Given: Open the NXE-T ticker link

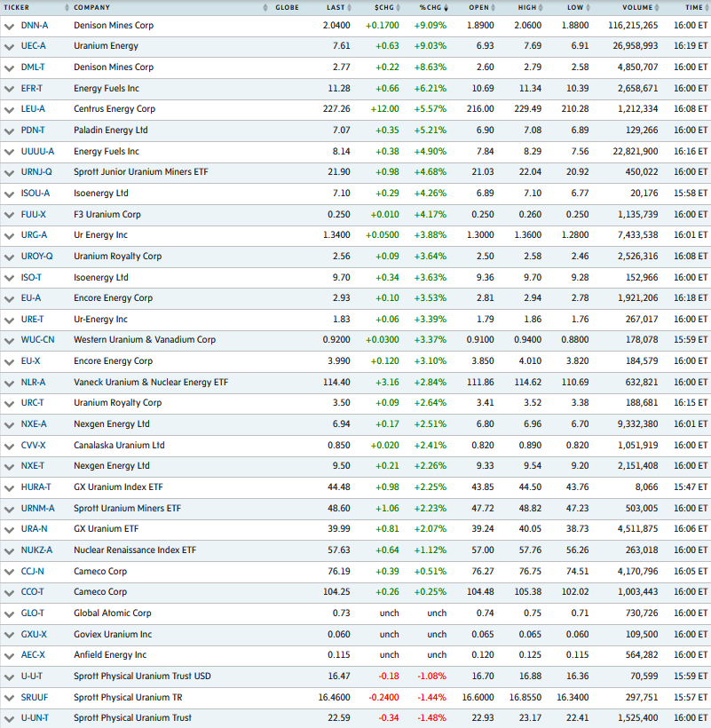Looking at the screenshot, I should (33, 466).
